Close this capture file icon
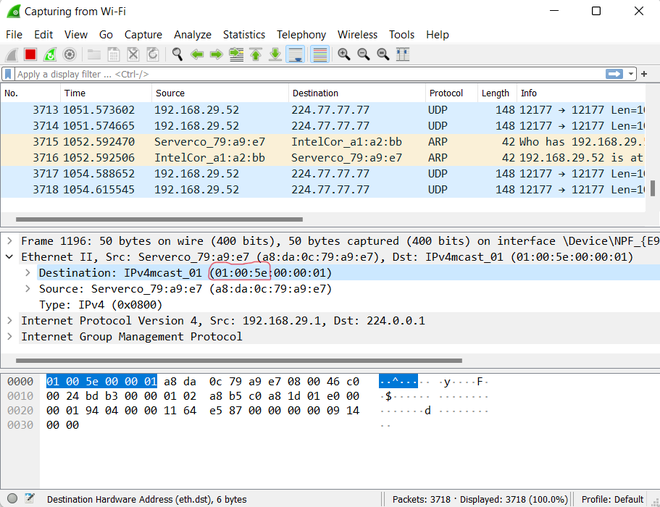This screenshot has width=660, height=507. pyautogui.click(x=133, y=55)
